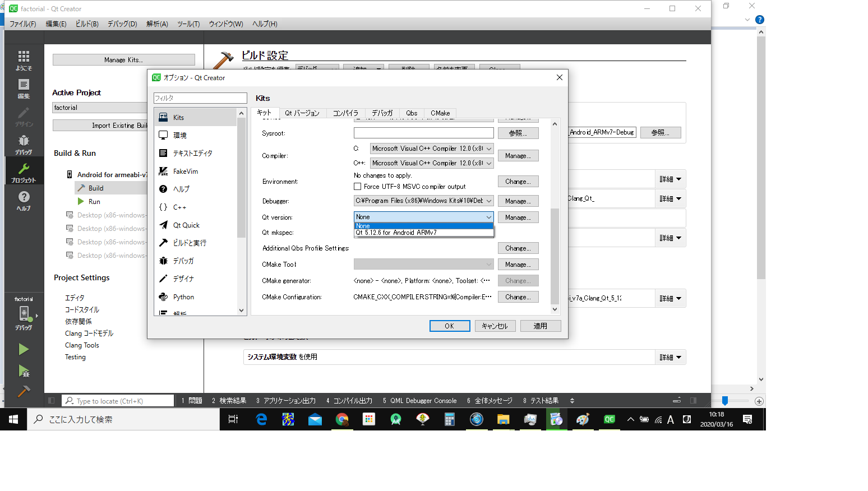Open Build & Run (ビルドと実行) options category
Image resolution: width=868 pixels, height=491 pixels.
coord(196,243)
